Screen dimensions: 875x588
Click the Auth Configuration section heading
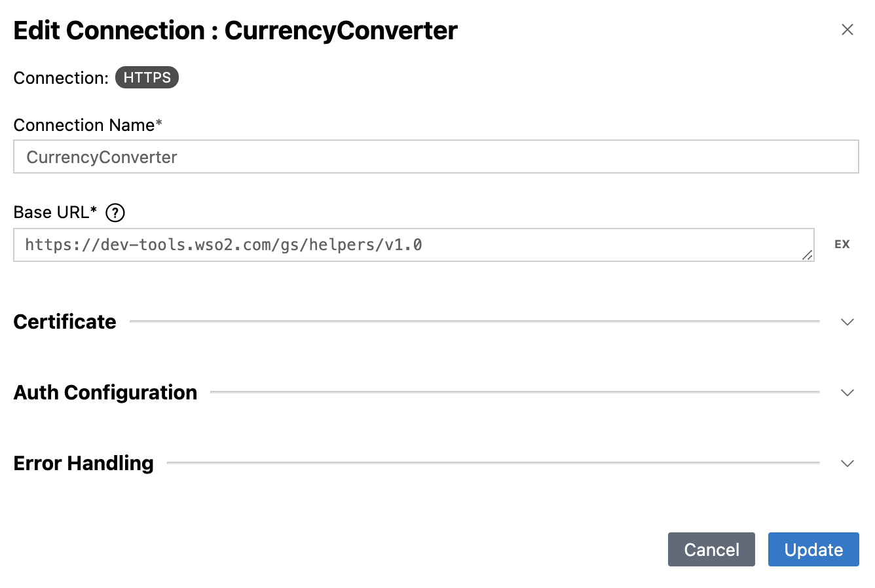(x=105, y=392)
